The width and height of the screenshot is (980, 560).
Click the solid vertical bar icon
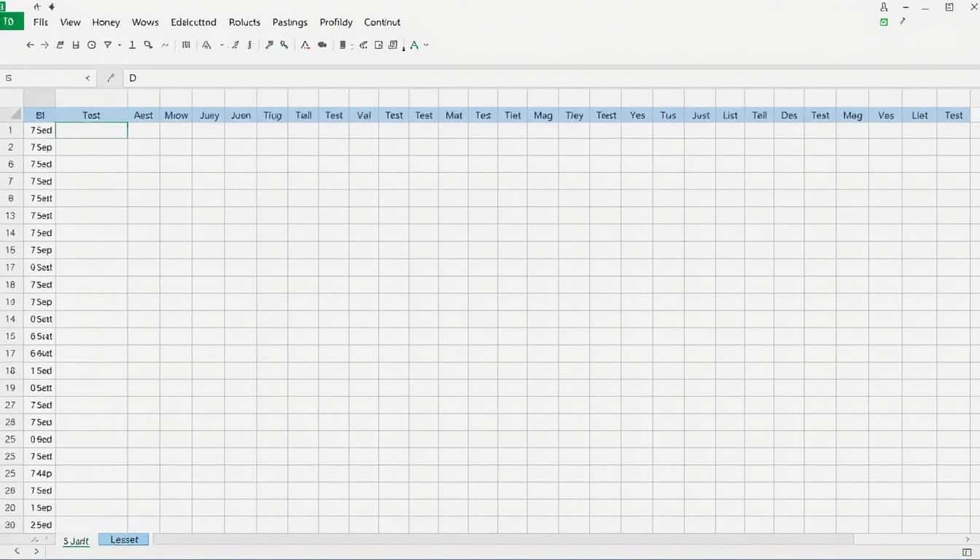(342, 45)
